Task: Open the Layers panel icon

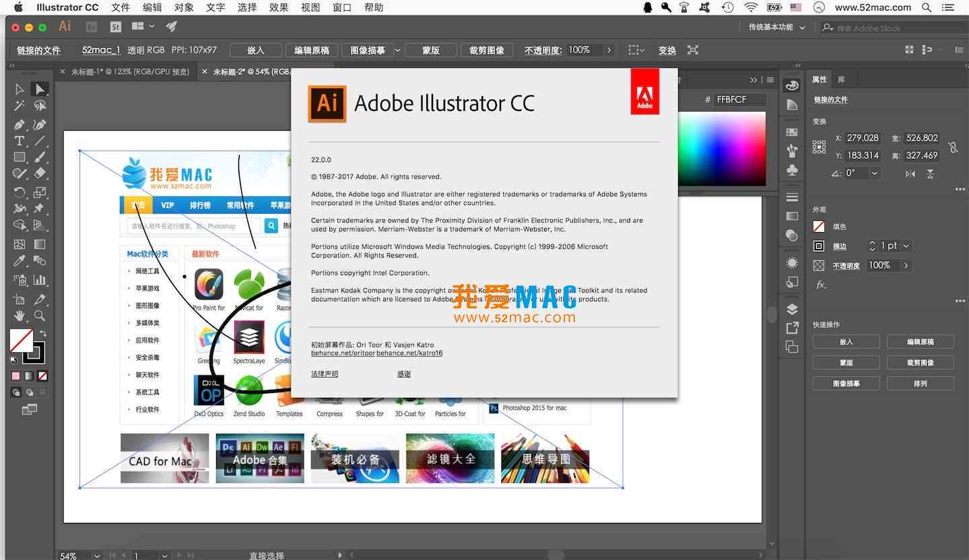Action: (x=792, y=309)
